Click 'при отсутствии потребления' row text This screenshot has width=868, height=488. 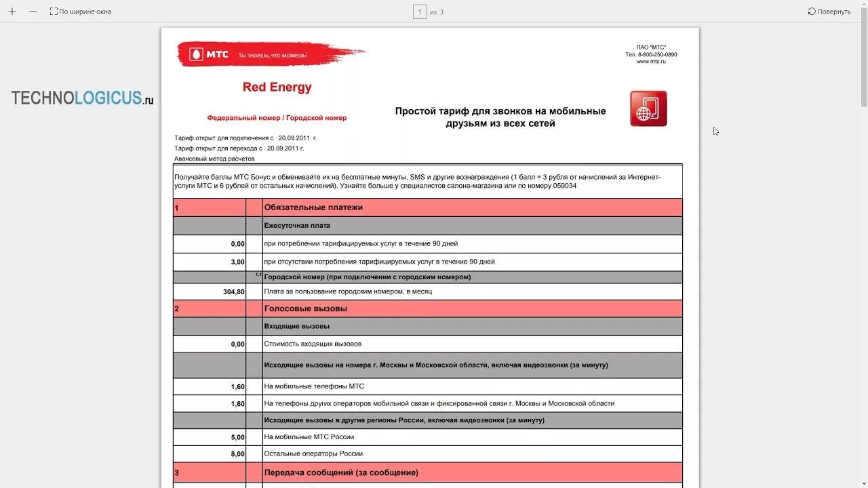coord(379,262)
